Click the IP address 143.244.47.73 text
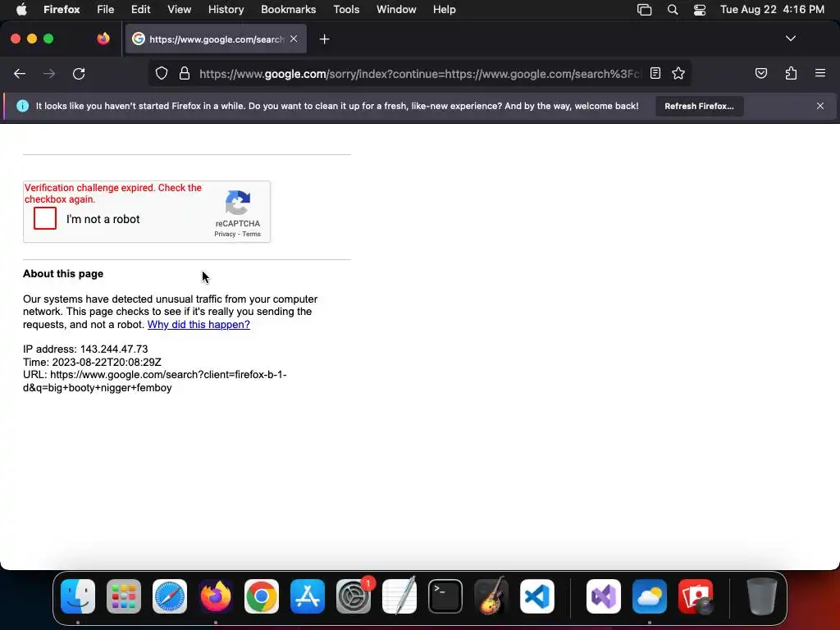Image resolution: width=840 pixels, height=630 pixels. [85, 349]
